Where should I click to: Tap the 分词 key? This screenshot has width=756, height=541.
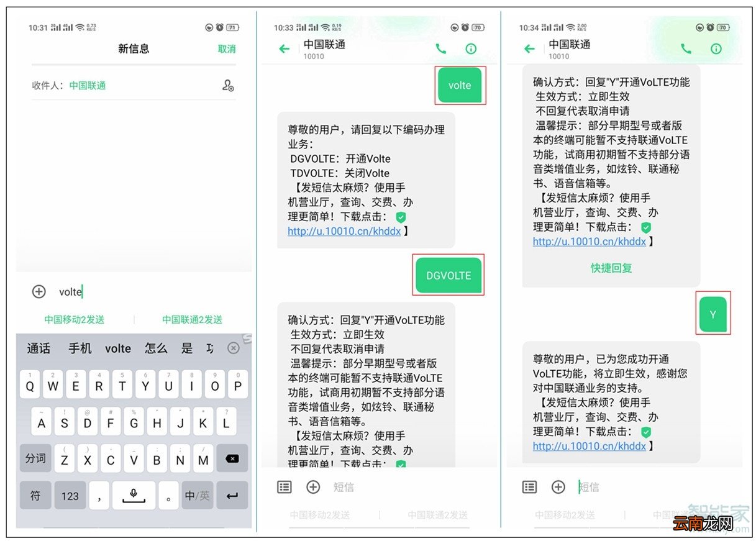point(35,458)
